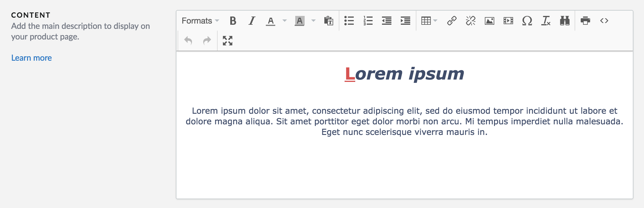Redo the last undone change
The width and height of the screenshot is (644, 208).
pos(207,41)
